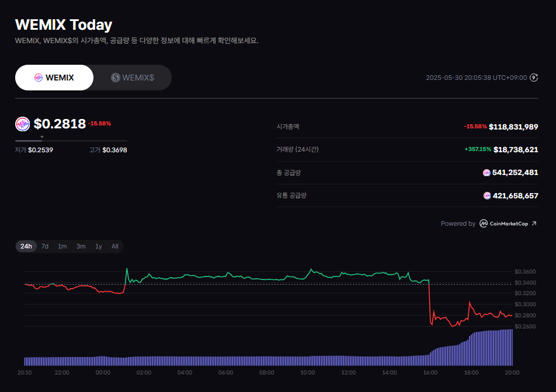Click the CoinMarketCap logo icon

point(484,223)
